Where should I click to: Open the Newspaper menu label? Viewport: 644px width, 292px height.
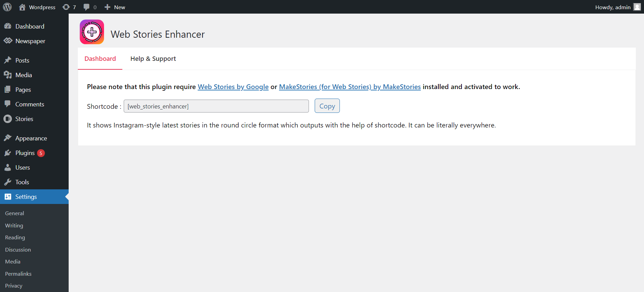tap(30, 41)
